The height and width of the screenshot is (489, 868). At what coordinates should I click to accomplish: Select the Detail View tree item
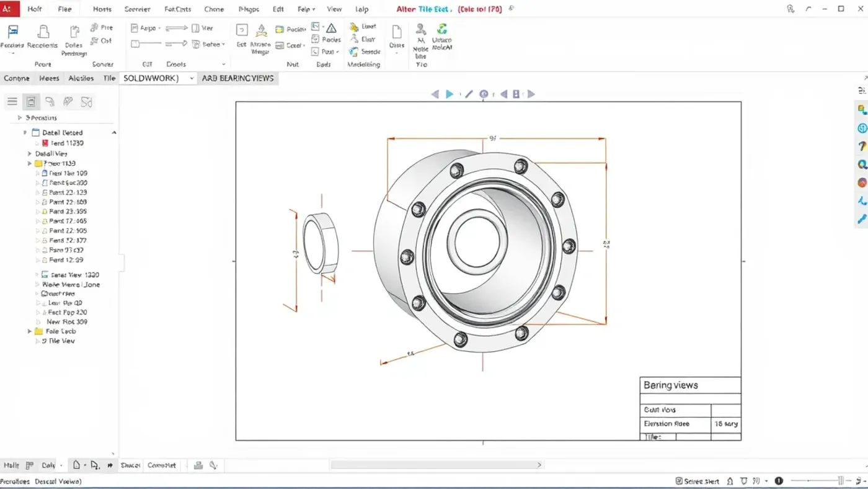[51, 153]
